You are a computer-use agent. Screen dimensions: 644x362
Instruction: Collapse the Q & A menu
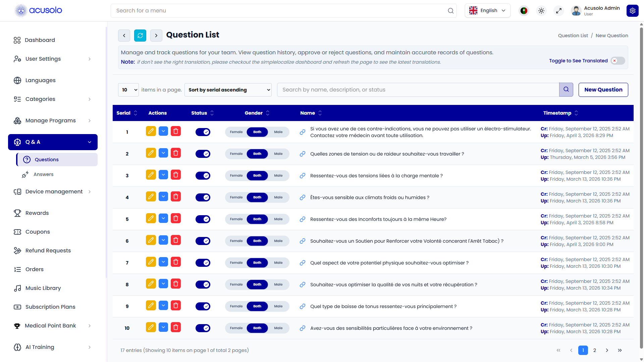click(x=53, y=142)
